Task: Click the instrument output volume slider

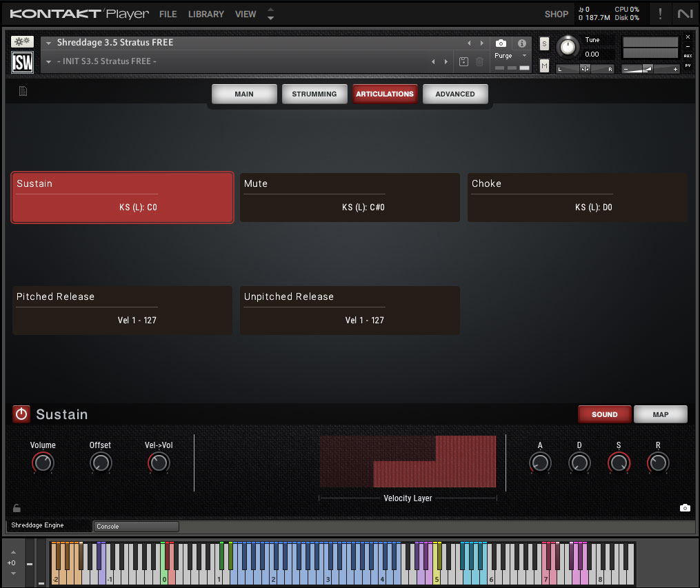Action: click(x=651, y=69)
